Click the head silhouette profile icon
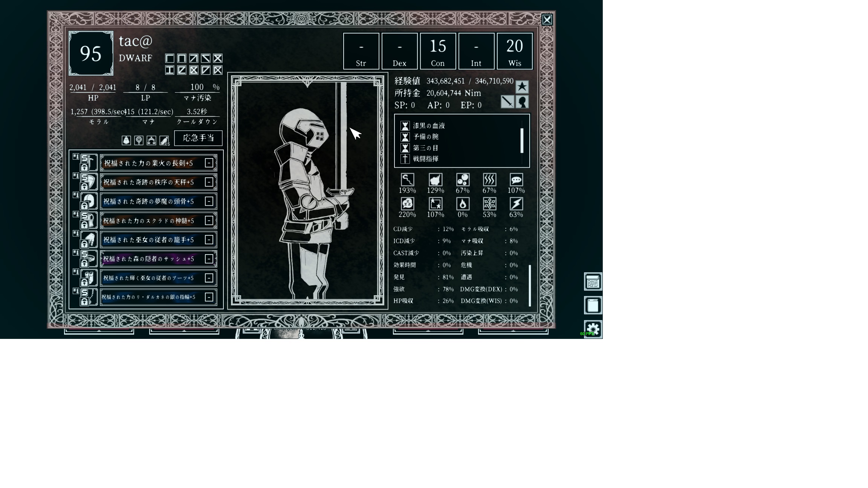The height and width of the screenshot is (488, 868). click(522, 102)
